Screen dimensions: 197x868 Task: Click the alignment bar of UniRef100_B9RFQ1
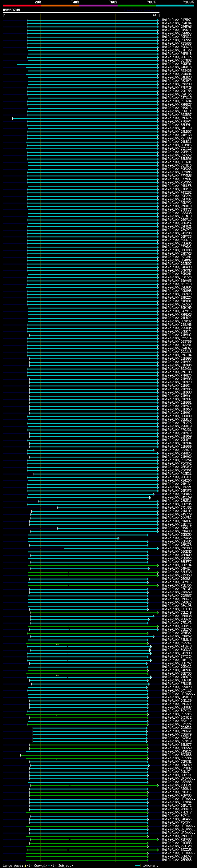click(87, 64)
